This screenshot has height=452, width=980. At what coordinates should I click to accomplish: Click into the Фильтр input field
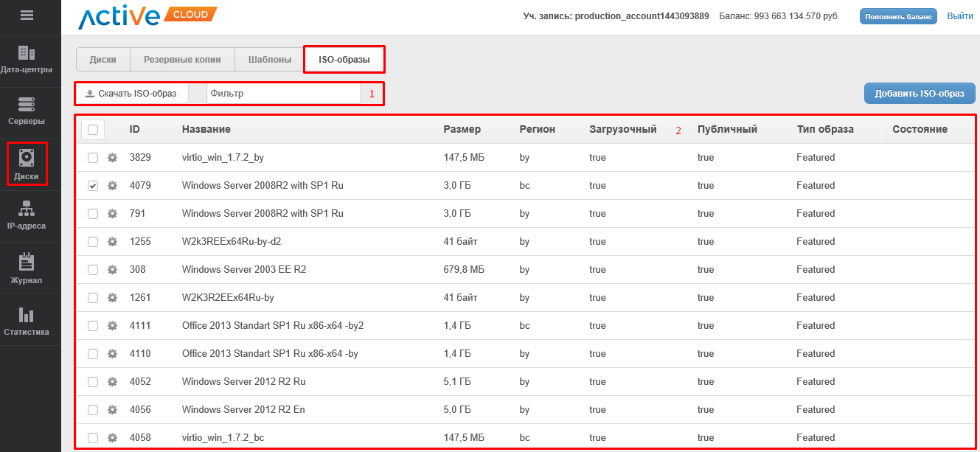coord(283,94)
